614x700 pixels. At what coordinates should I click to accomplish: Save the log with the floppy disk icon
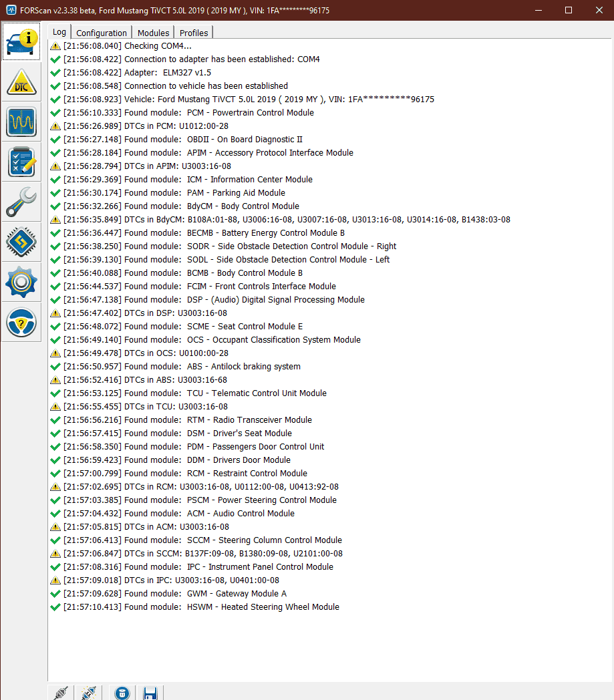[150, 693]
